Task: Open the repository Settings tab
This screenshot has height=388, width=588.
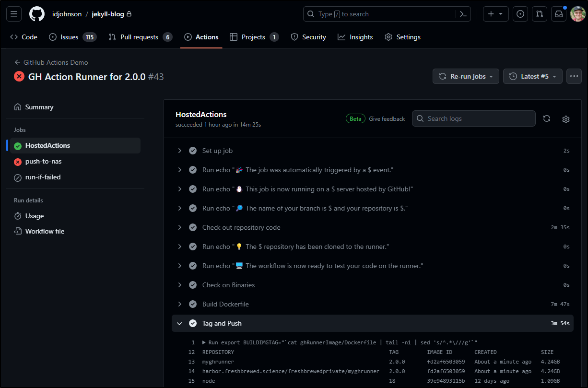Action: [x=403, y=37]
